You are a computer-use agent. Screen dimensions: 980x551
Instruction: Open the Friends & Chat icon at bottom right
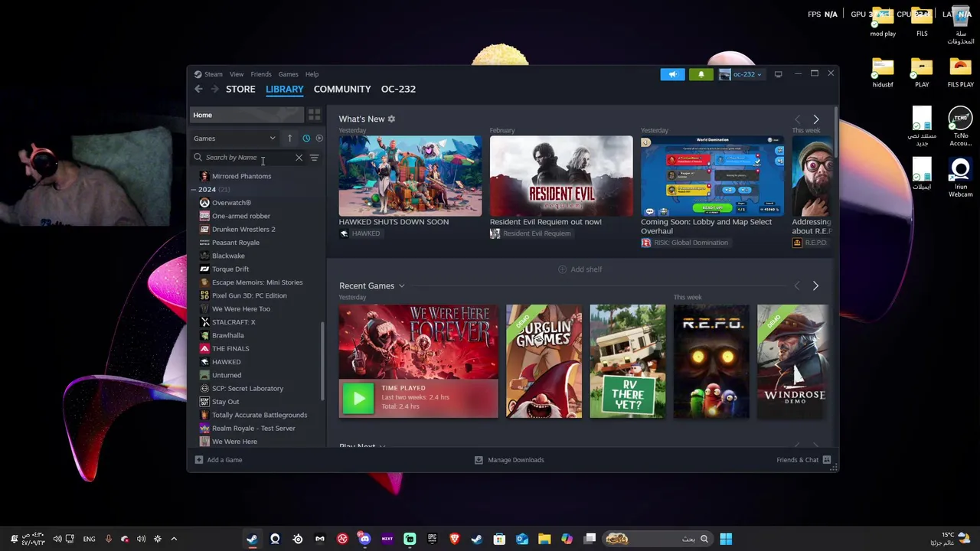point(826,460)
